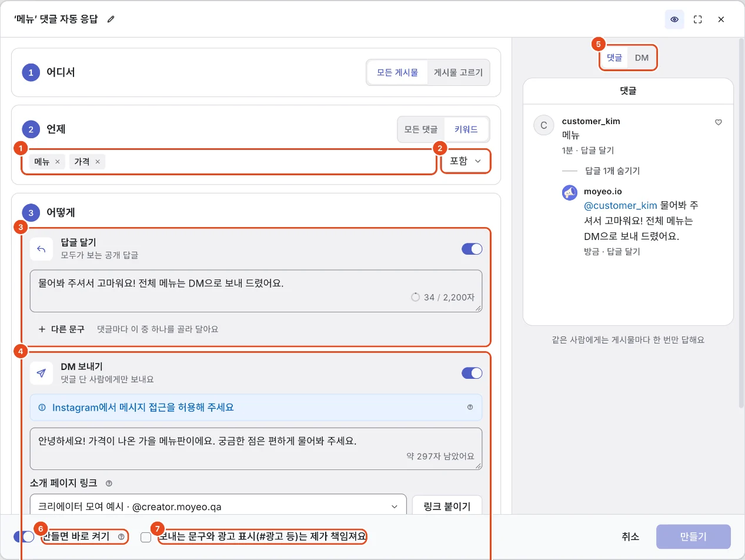Screen dimensions: 745x560
Task: Click customer_kim's avatar in preview
Action: click(543, 125)
